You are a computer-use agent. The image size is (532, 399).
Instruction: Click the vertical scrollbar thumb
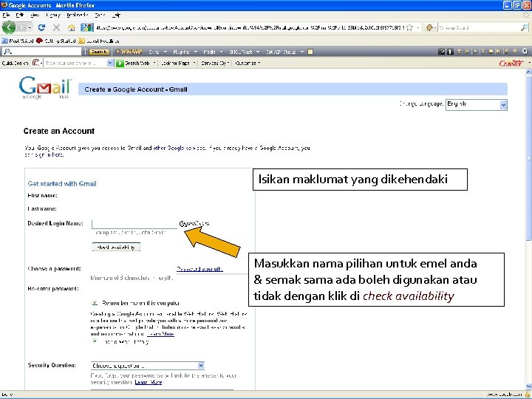pyautogui.click(x=528, y=158)
